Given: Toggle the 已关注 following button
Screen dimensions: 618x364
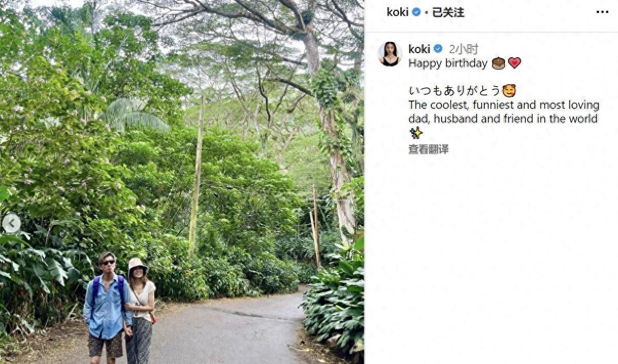Looking at the screenshot, I should click(448, 12).
